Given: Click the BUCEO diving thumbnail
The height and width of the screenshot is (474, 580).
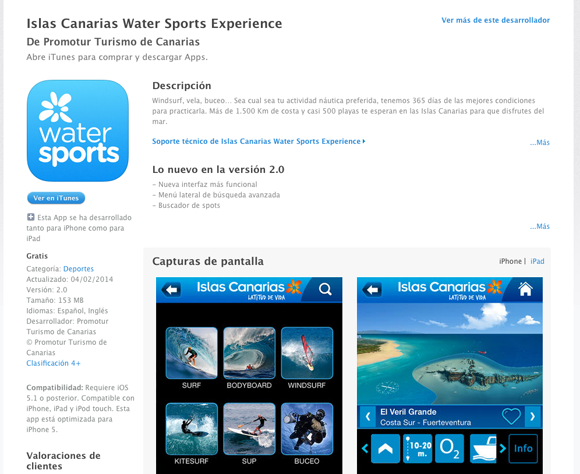Looking at the screenshot, I should tap(307, 429).
